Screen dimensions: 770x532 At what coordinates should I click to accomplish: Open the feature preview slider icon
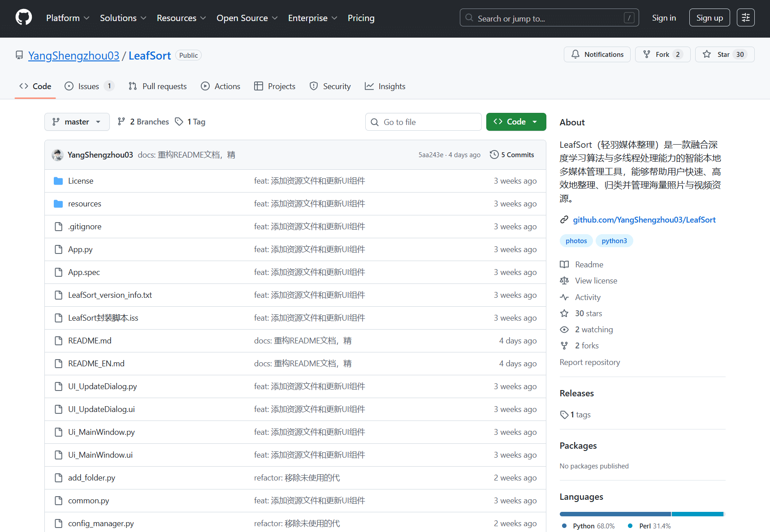click(x=745, y=17)
